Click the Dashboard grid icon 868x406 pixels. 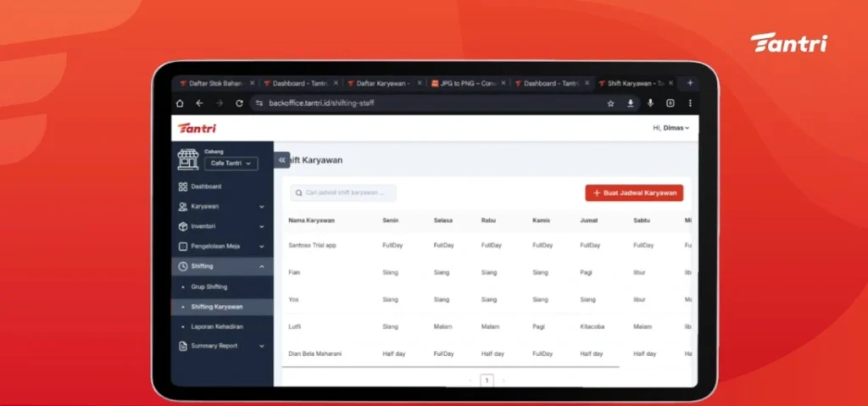click(183, 186)
